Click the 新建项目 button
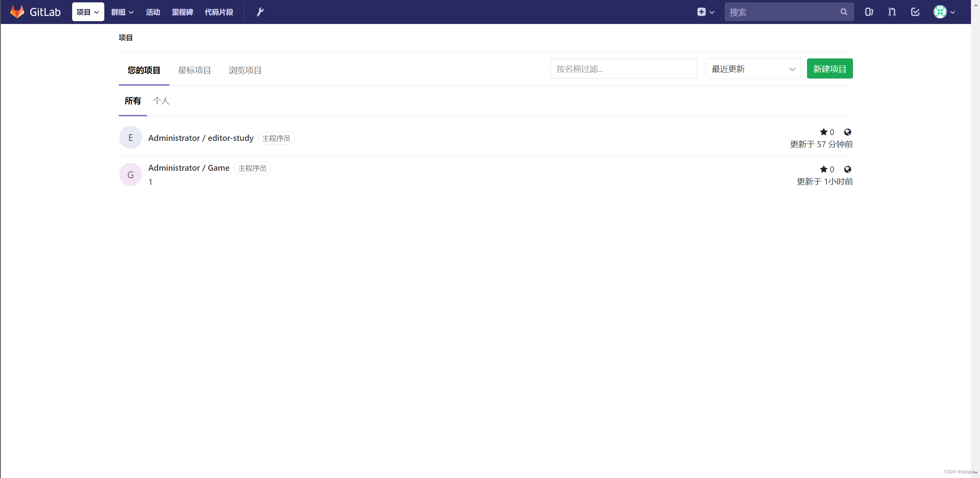This screenshot has height=478, width=980. click(829, 69)
